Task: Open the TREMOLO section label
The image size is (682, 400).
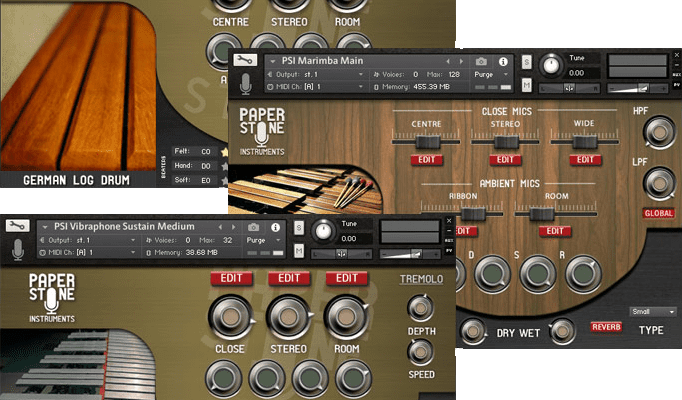Action: (421, 279)
